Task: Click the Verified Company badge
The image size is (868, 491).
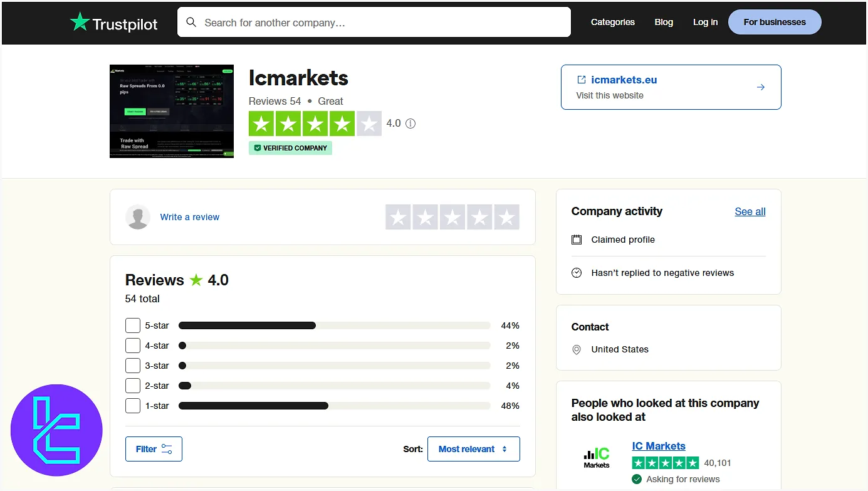Action: point(290,148)
